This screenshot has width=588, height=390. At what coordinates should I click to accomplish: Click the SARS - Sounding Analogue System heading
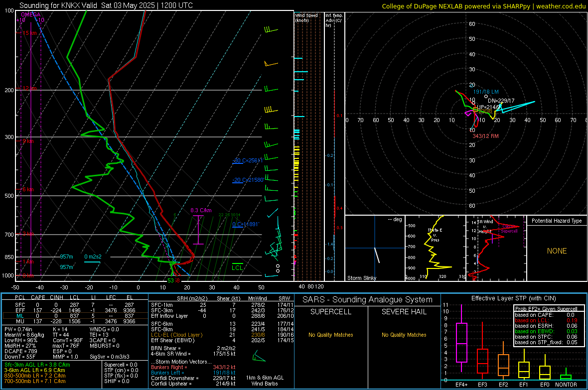[x=368, y=300]
